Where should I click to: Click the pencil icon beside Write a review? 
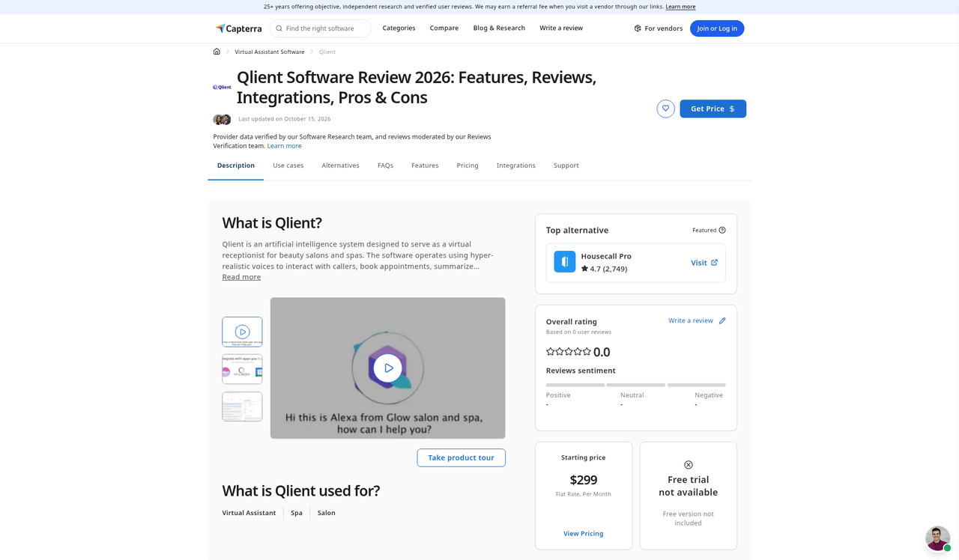pyautogui.click(x=722, y=320)
